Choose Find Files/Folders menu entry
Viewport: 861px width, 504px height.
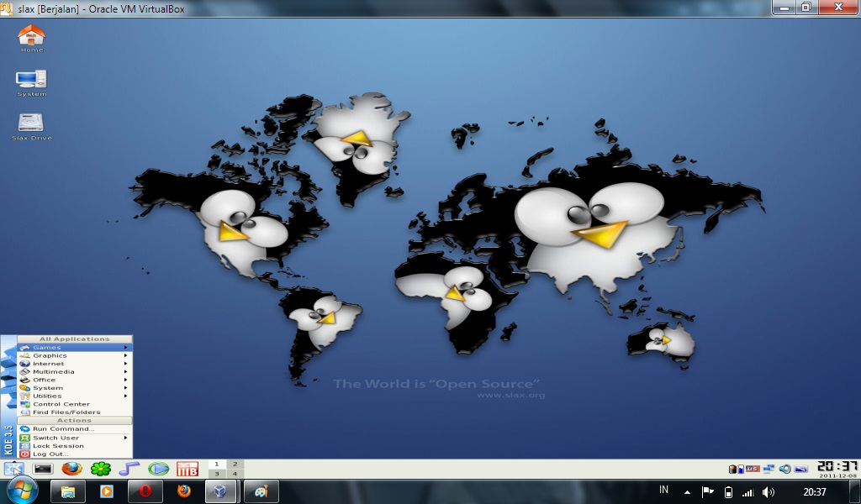pyautogui.click(x=75, y=412)
